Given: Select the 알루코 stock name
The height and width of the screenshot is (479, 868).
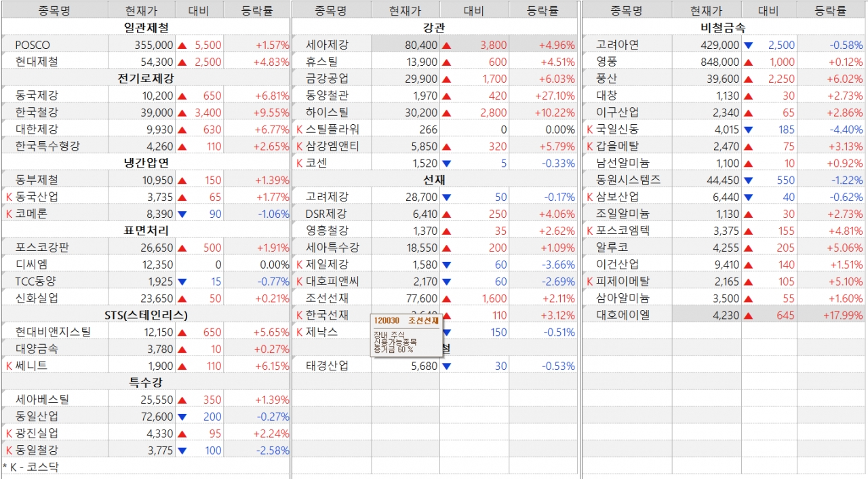Looking at the screenshot, I should tap(612, 248).
